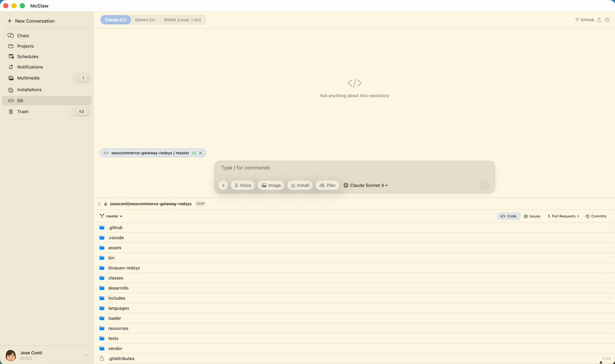Click the Install button in composer
Viewport: 615px width, 364px height.
(300, 185)
